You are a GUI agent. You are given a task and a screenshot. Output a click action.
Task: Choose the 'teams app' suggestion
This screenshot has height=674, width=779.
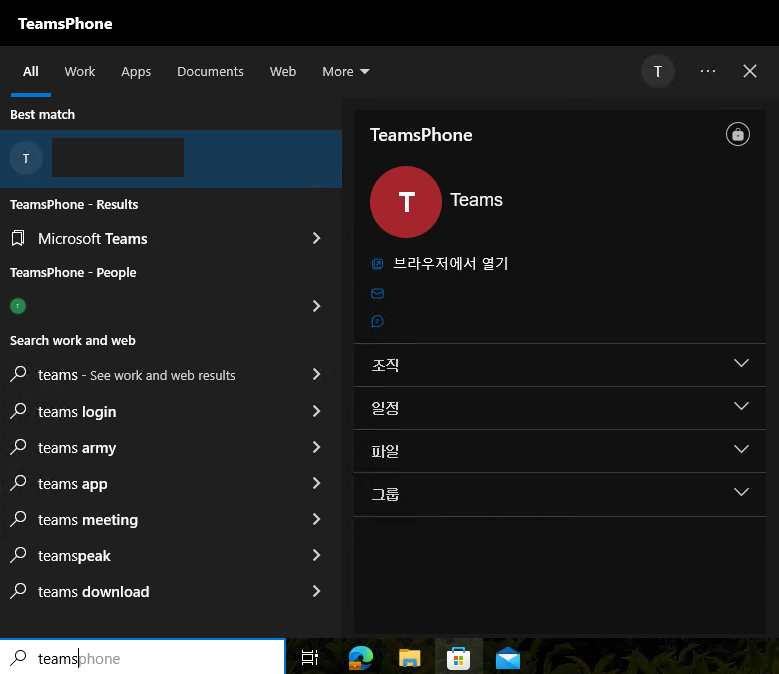click(x=171, y=483)
